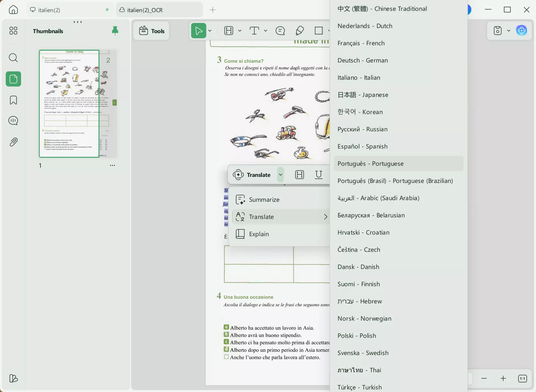Open the search panel in the sidebar

point(13,58)
